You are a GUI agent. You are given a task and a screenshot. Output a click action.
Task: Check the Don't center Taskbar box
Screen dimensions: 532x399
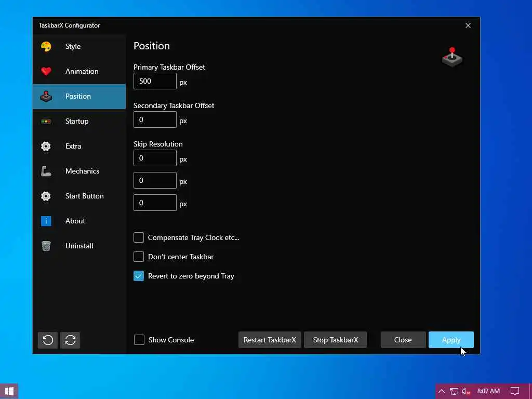click(x=139, y=257)
